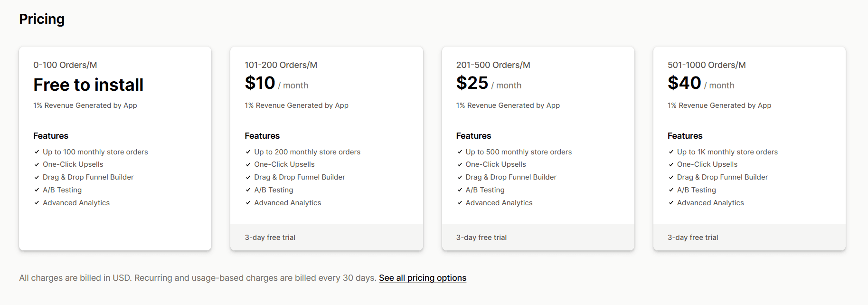Click the "Features" heading in $25 plan

(x=473, y=135)
